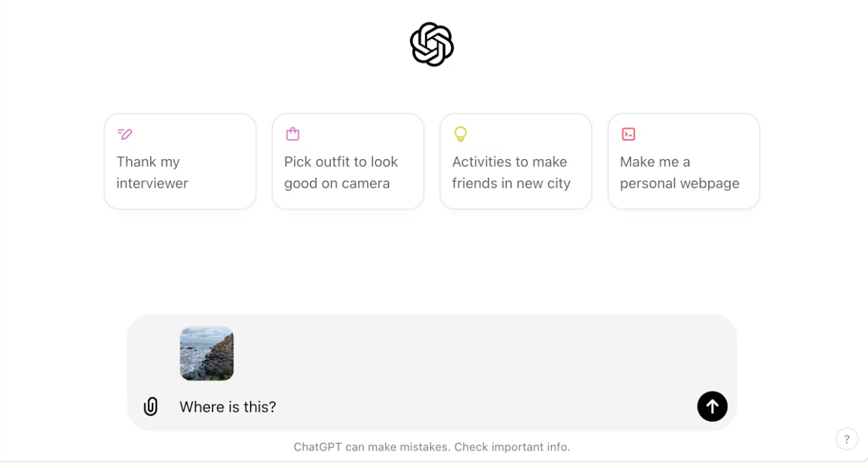
Task: Choose the "Make me a personal webpage" prompt
Action: 679,173
